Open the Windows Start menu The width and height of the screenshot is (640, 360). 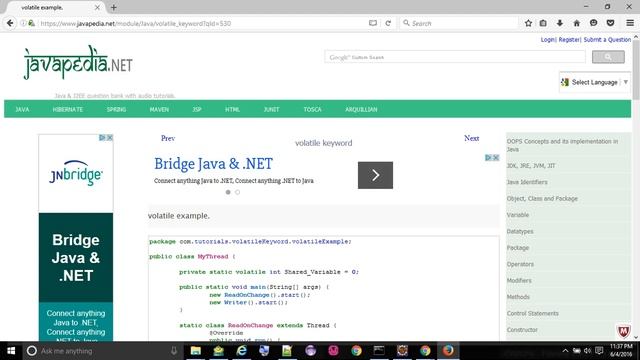pyautogui.click(x=11, y=351)
